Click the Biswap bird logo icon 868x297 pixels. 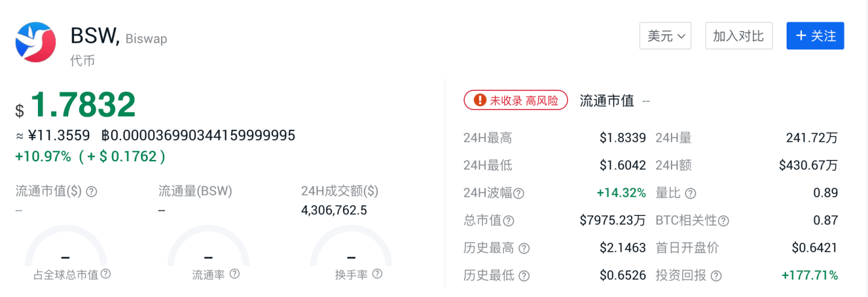click(x=36, y=42)
